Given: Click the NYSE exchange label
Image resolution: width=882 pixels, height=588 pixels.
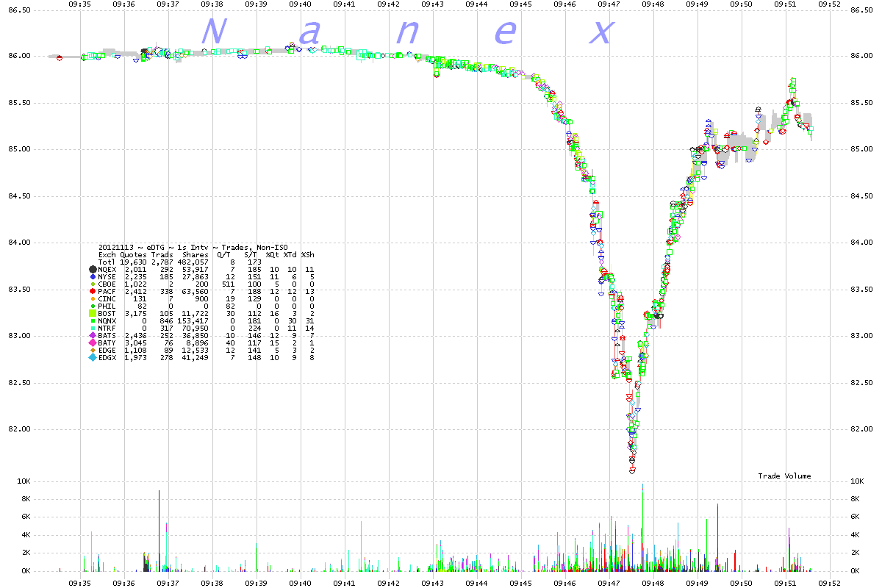Looking at the screenshot, I should 107,276.
